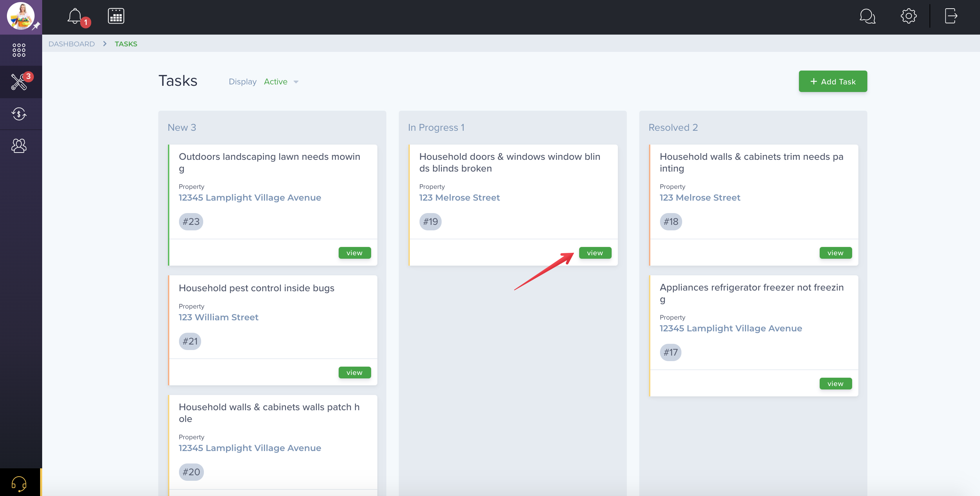View task #18 trim needs painting
980x496 pixels.
[x=836, y=253]
